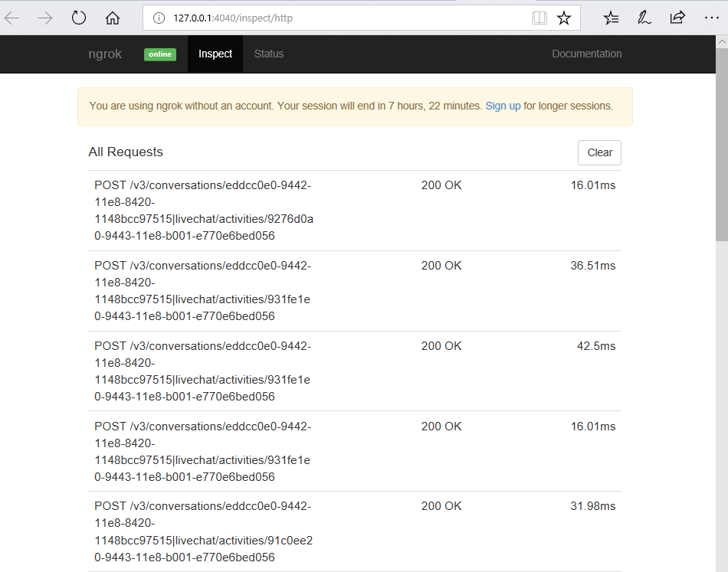Go forward with the browser forward arrow
The height and width of the screenshot is (572, 728).
pyautogui.click(x=45, y=18)
